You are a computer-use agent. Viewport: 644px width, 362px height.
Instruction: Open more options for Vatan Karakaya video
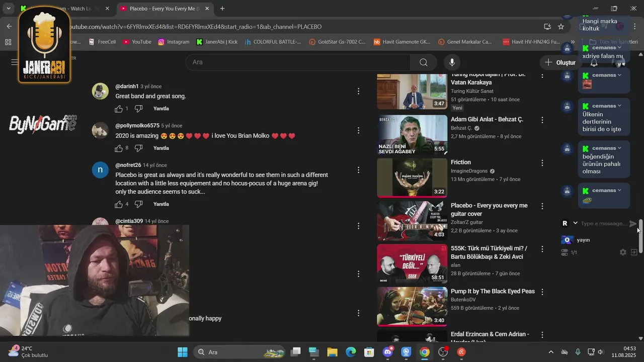point(542,75)
